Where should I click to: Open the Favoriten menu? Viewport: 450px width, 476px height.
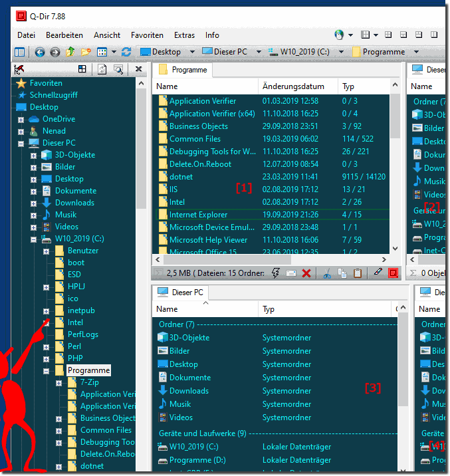147,35
